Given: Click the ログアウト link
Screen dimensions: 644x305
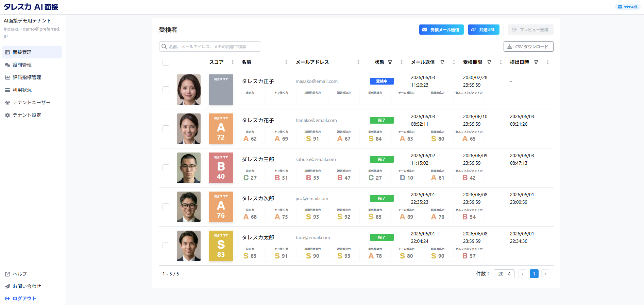Looking at the screenshot, I should tap(20, 299).
